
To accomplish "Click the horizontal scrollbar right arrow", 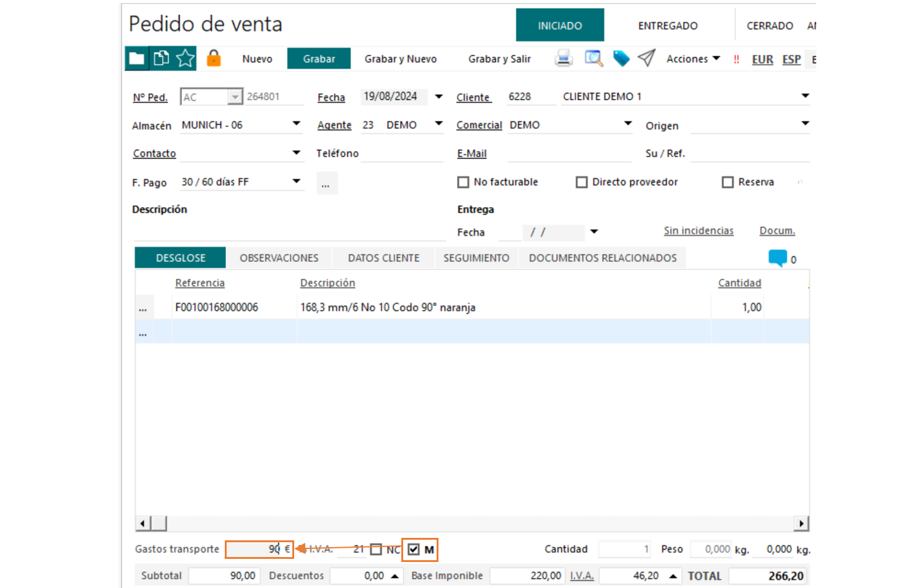I will (x=801, y=524).
